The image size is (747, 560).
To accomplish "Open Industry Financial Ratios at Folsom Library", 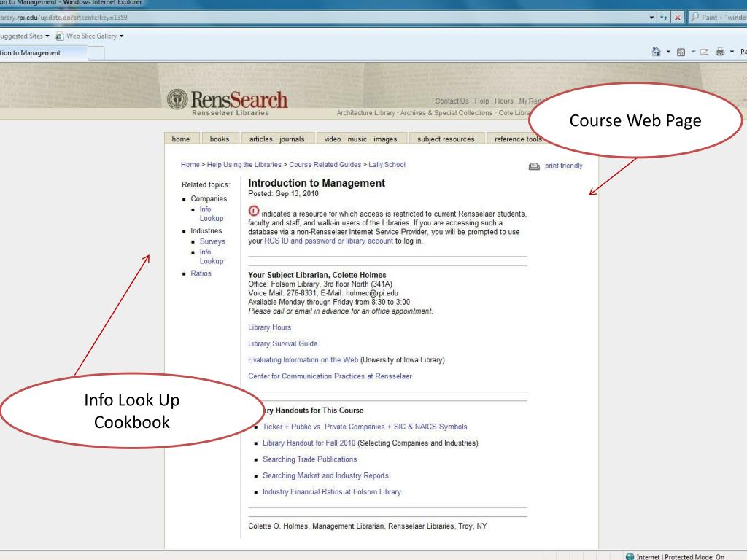I will pos(332,492).
